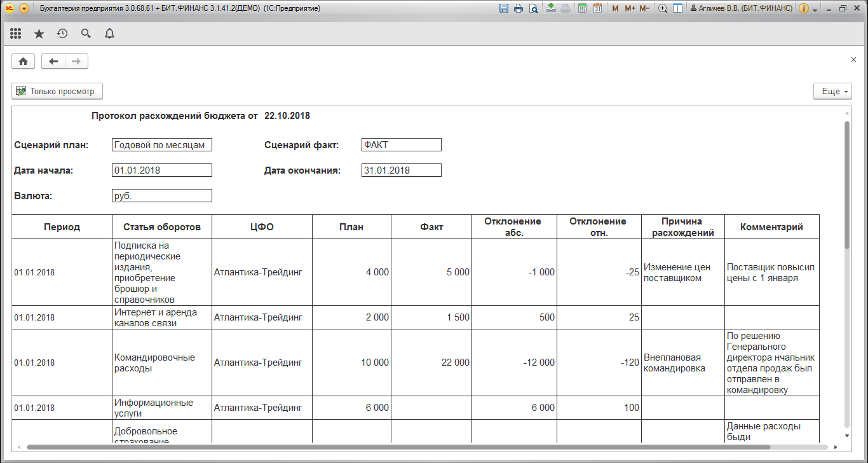Open print preview icon
This screenshot has height=463, width=868.
[x=534, y=9]
